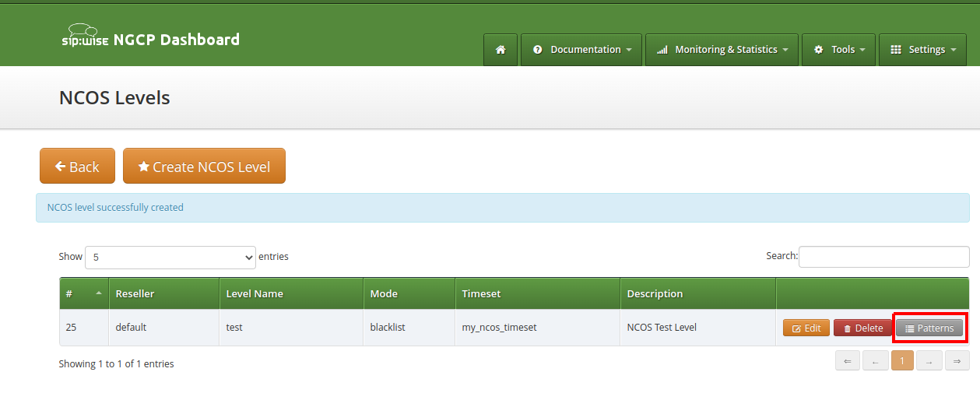
Task: Expand the Settings dropdown
Action: [922, 50]
